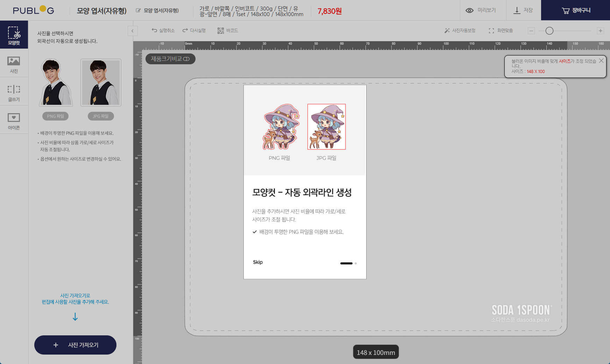Open the 사진 photo panel
The width and height of the screenshot is (610, 364).
14,65
